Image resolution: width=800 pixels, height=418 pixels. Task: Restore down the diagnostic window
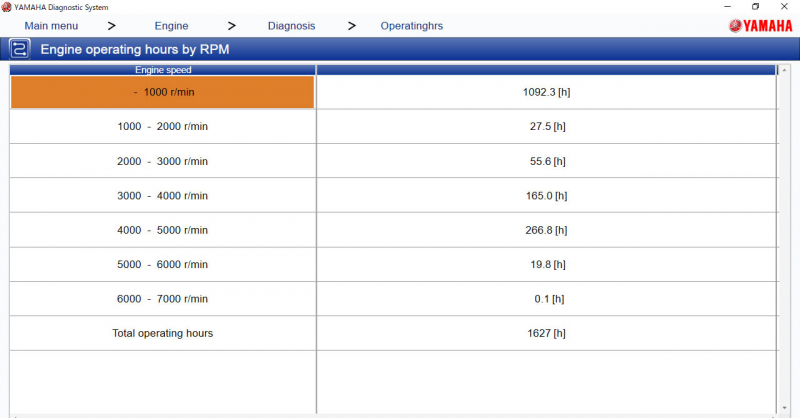pyautogui.click(x=755, y=7)
